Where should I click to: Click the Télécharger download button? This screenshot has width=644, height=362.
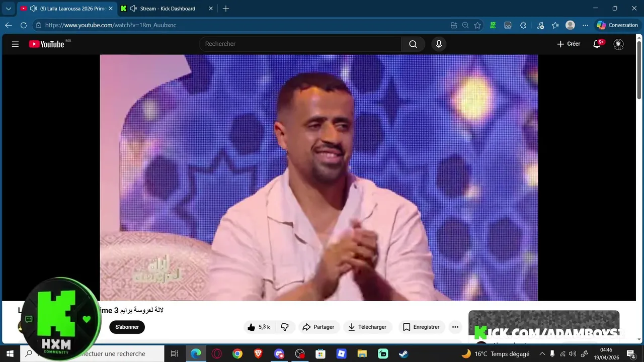[x=368, y=327]
